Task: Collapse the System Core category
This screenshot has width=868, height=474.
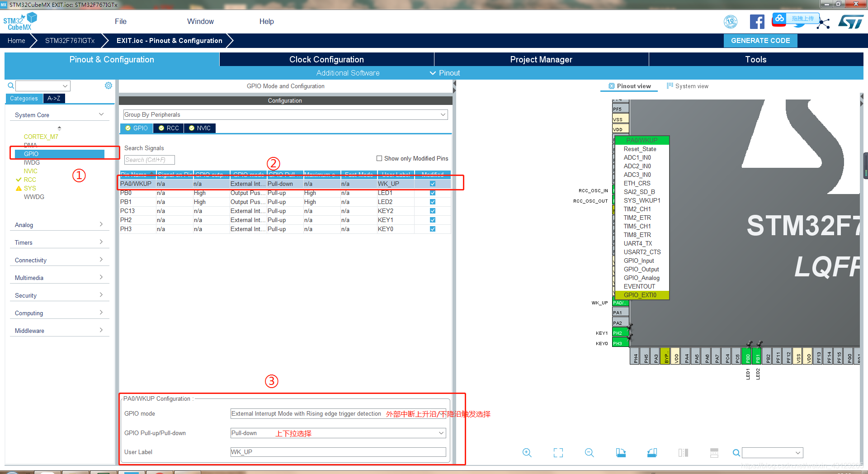Action: coord(59,115)
